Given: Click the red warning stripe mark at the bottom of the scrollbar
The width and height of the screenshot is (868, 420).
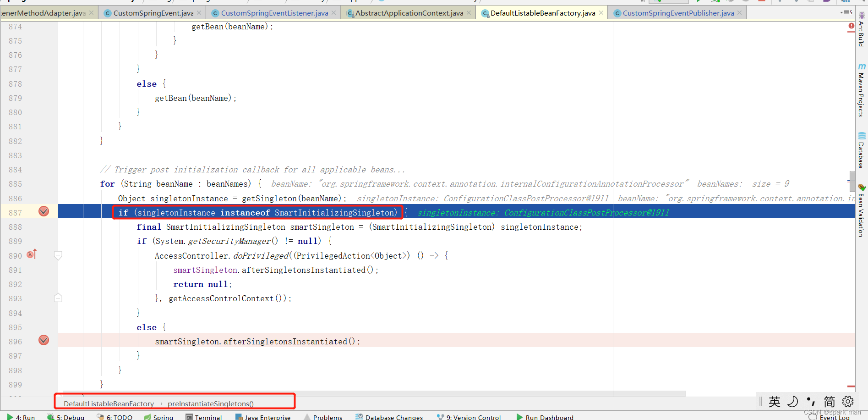Looking at the screenshot, I should tap(852, 387).
